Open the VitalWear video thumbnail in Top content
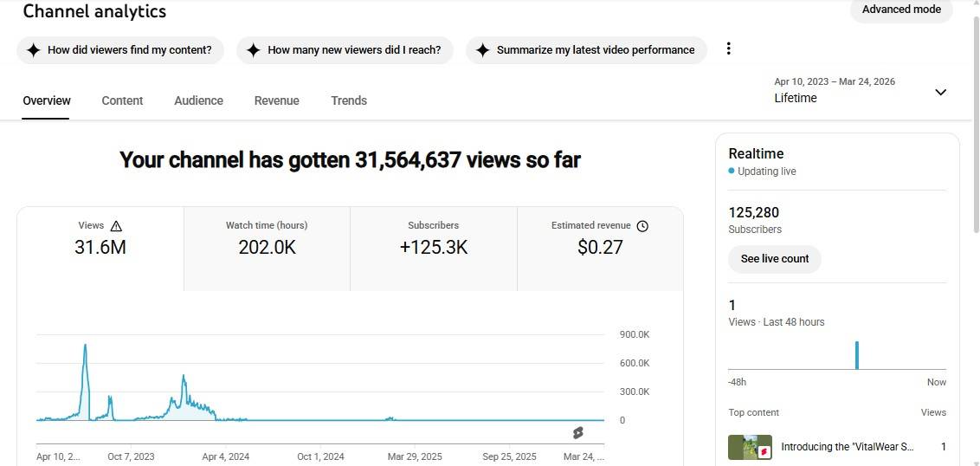Viewport: 980px width, 466px height. point(750,447)
